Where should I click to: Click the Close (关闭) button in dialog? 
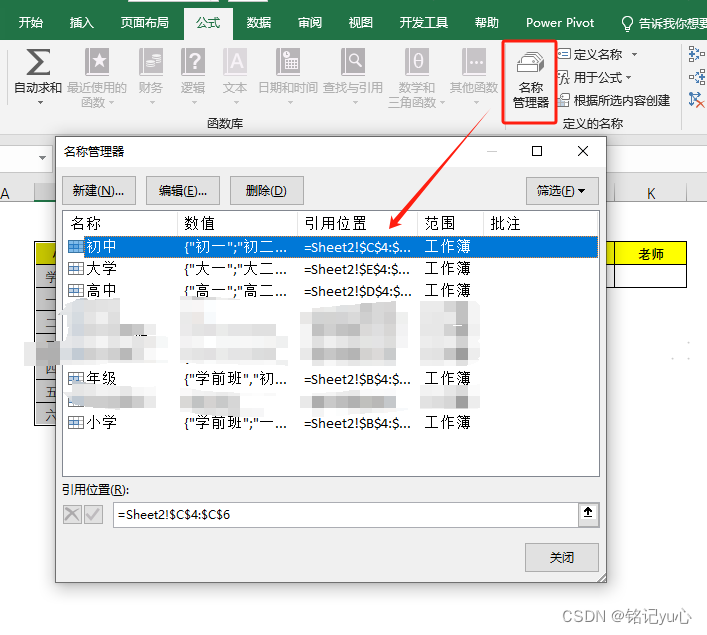click(x=562, y=557)
